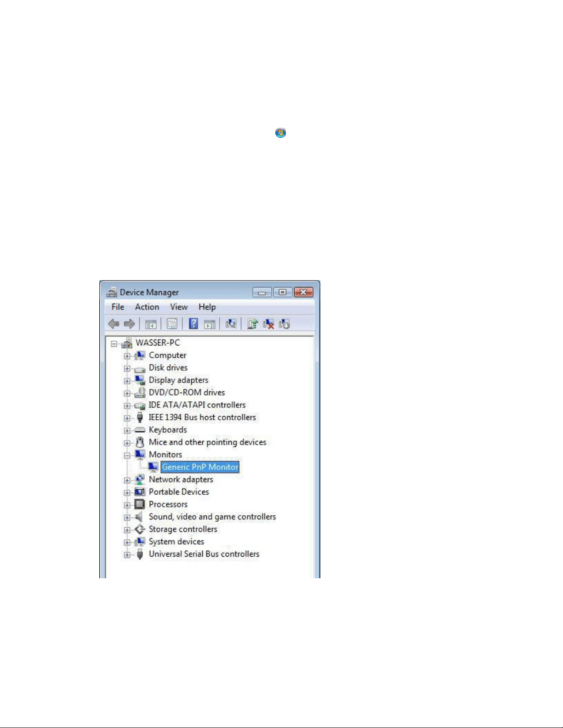
Task: Expand the IDE ATA/ATAPI controllers category
Action: 127,406
